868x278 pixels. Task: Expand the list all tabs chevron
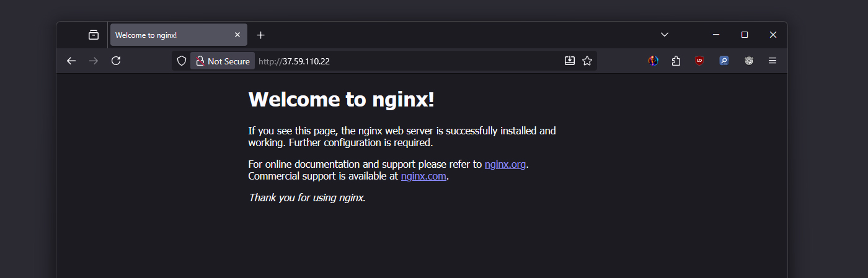click(x=665, y=35)
